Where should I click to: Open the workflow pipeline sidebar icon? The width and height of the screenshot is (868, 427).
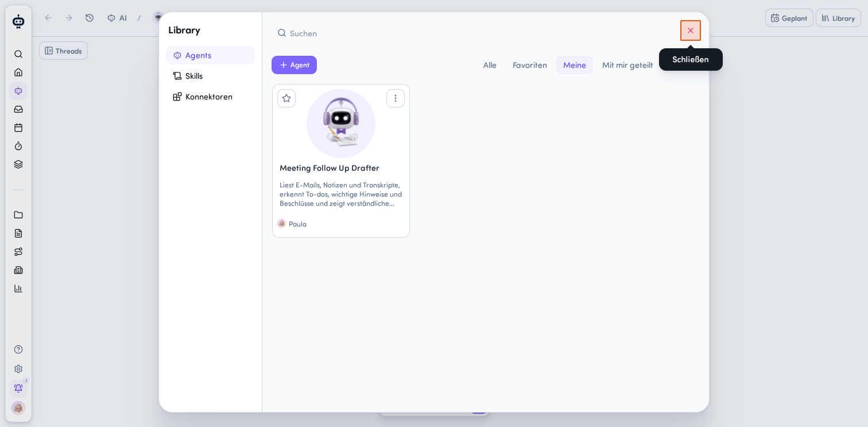click(x=18, y=252)
